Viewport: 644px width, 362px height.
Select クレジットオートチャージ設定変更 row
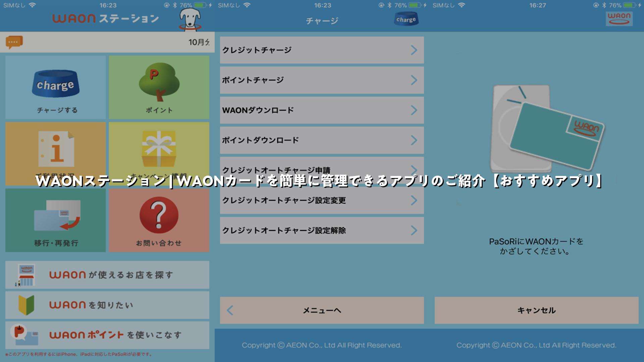point(322,200)
